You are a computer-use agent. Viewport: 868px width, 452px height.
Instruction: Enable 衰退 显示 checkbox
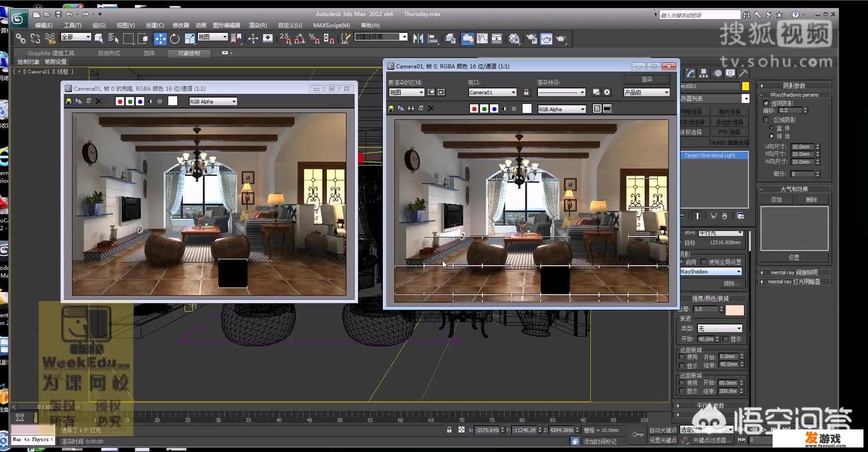726,339
